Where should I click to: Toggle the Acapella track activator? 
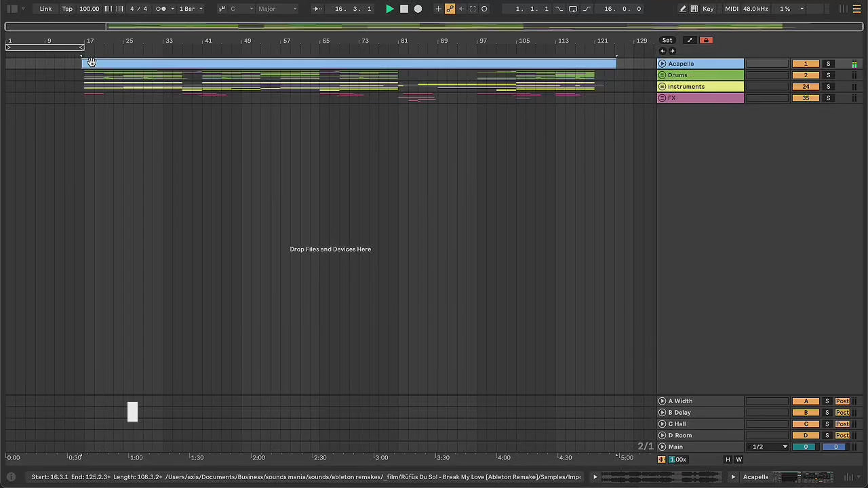click(x=806, y=64)
